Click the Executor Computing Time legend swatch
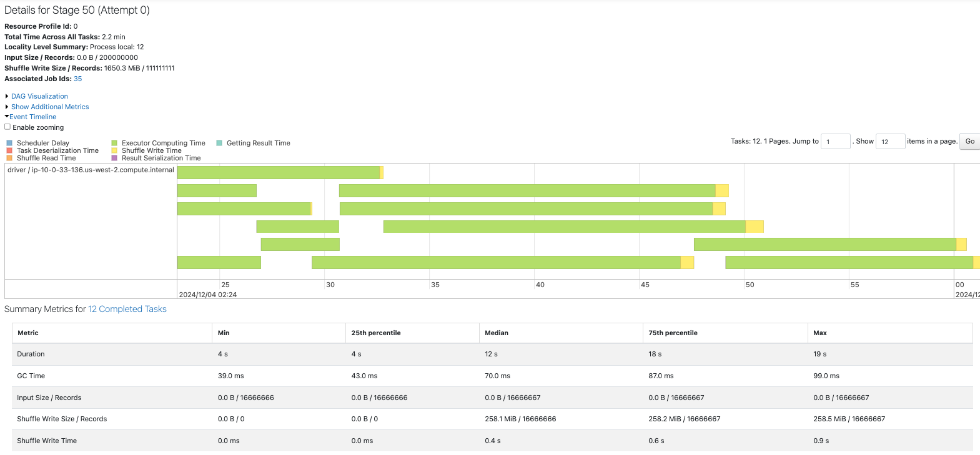The width and height of the screenshot is (980, 455). pos(114,143)
